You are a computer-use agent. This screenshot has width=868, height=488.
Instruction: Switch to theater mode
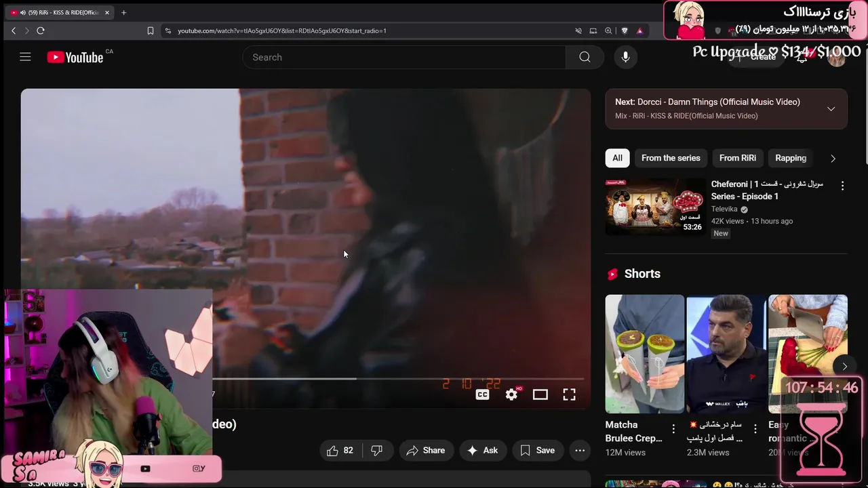click(x=540, y=394)
